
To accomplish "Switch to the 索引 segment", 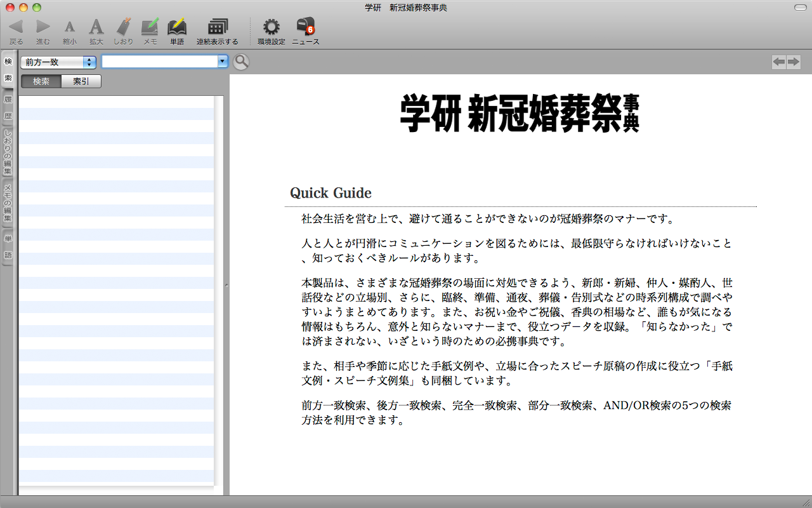I will pos(81,81).
